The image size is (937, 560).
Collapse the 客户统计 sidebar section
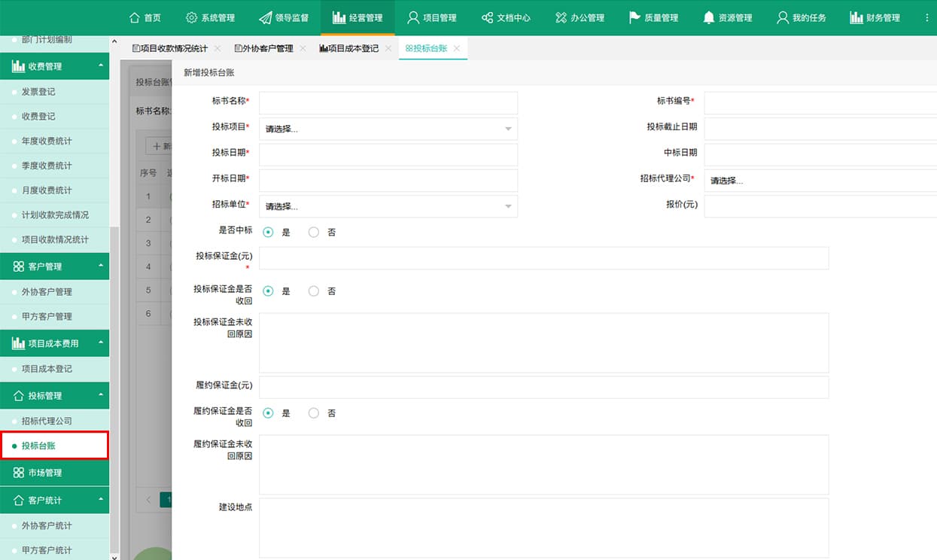[x=101, y=501]
